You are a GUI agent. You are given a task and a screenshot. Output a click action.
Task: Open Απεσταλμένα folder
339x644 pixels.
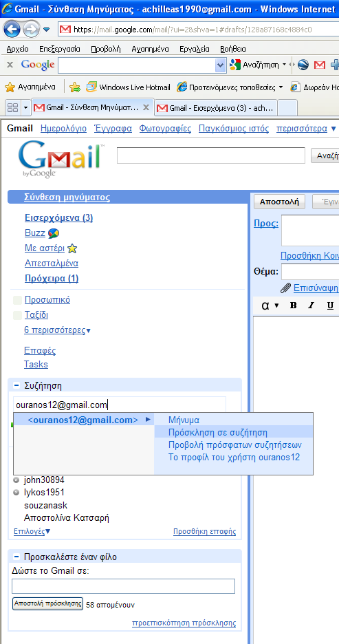(52, 264)
